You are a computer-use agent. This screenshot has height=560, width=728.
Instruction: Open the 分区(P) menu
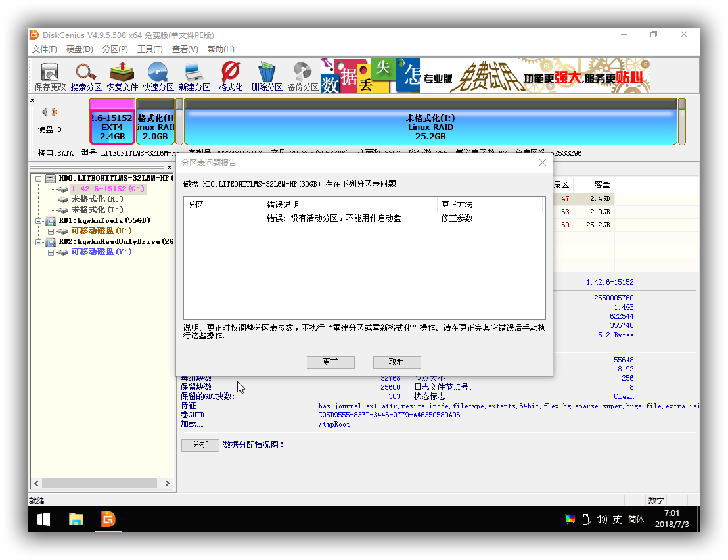tap(115, 49)
